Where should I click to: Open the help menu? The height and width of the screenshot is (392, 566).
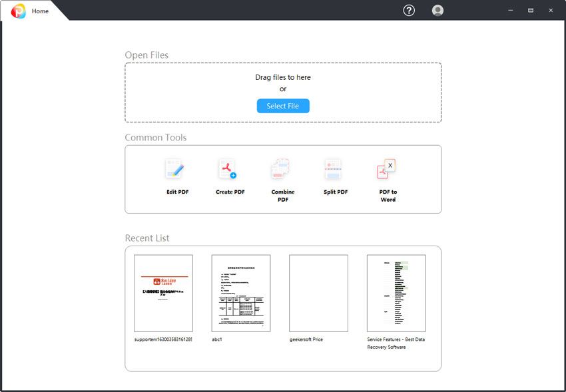click(408, 11)
